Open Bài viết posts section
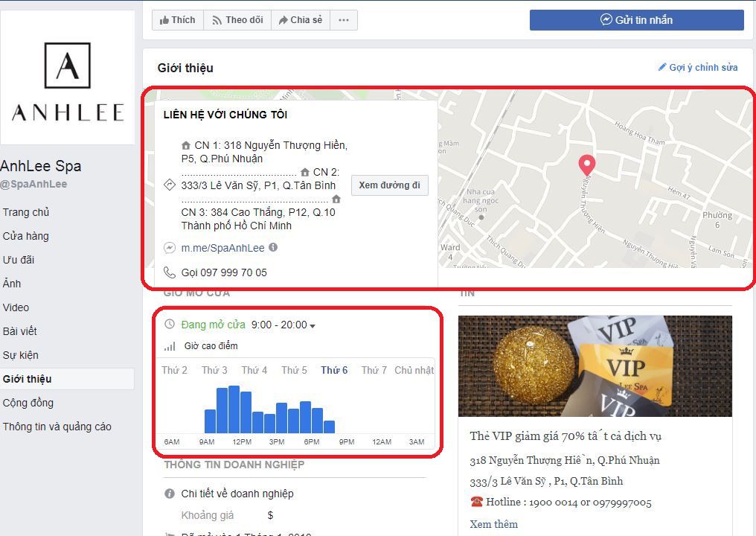 click(20, 331)
